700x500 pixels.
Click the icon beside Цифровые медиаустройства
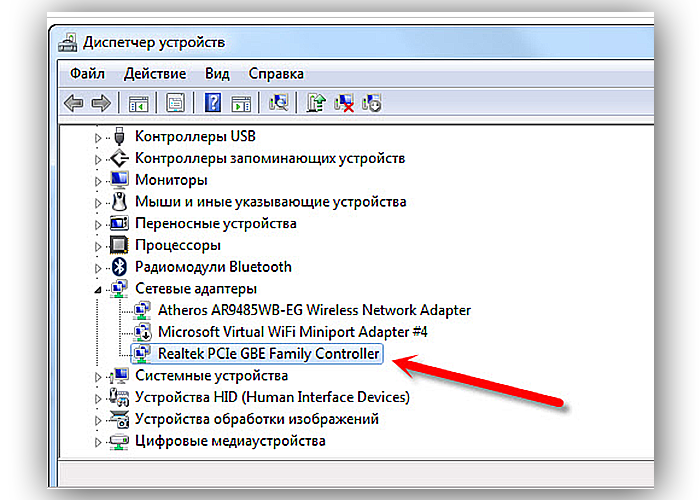pos(119,441)
